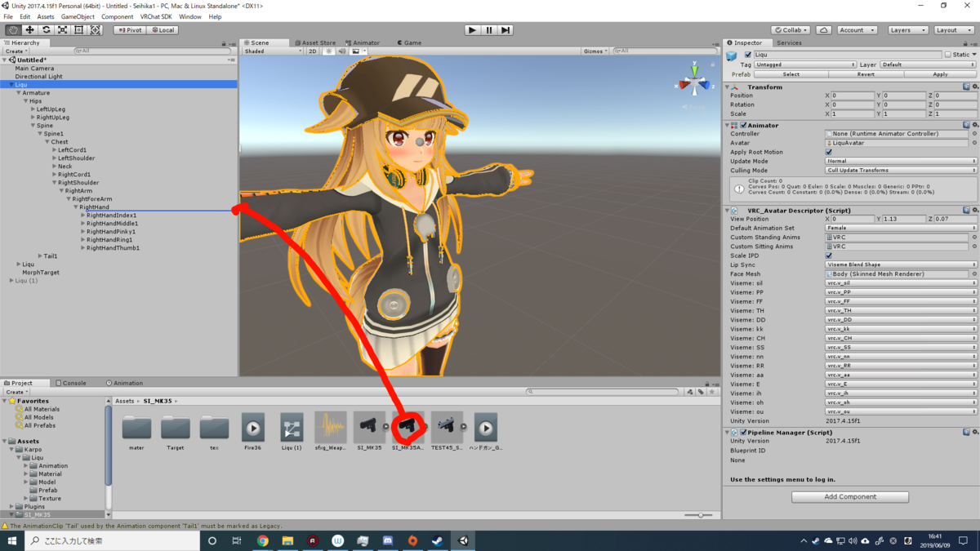This screenshot has height=551, width=980.
Task: Select the Scale tool in toolbar
Action: 62,30
